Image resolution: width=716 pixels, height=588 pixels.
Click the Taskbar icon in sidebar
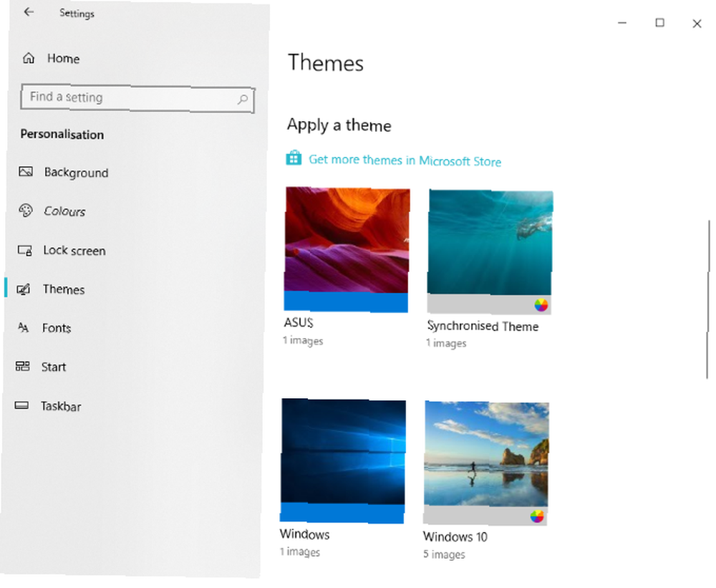click(21, 405)
